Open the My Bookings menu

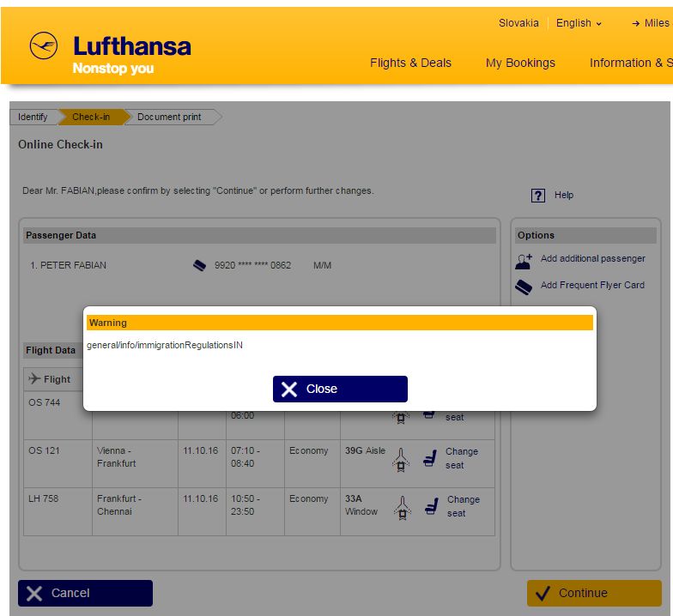pos(520,63)
